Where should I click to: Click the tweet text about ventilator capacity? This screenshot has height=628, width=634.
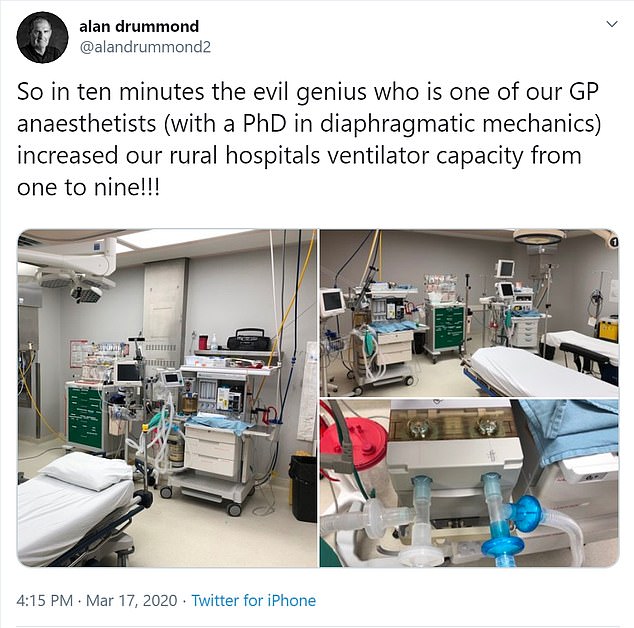point(308,140)
